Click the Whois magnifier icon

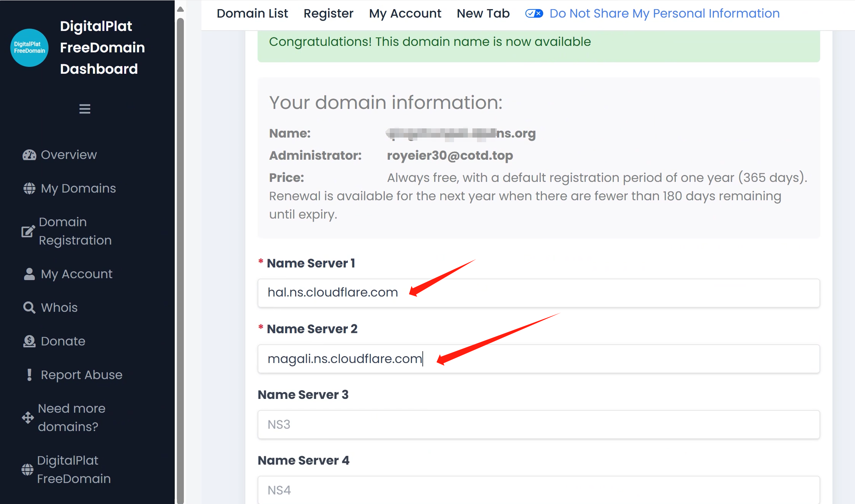click(29, 308)
